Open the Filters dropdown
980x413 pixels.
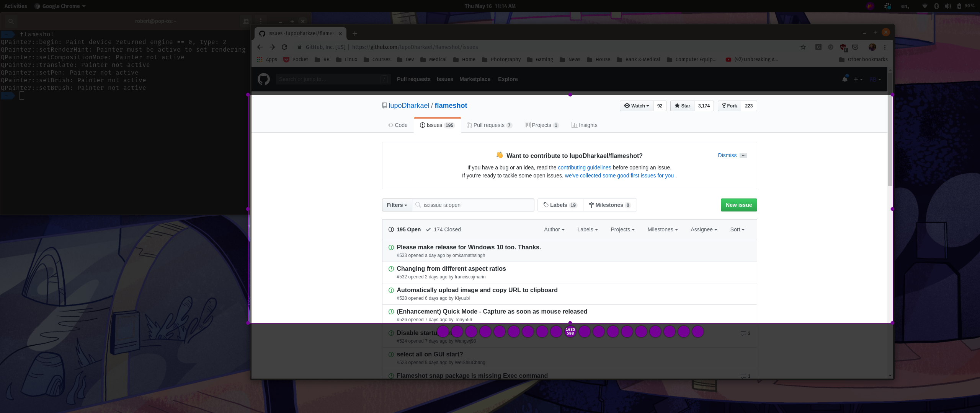click(397, 205)
